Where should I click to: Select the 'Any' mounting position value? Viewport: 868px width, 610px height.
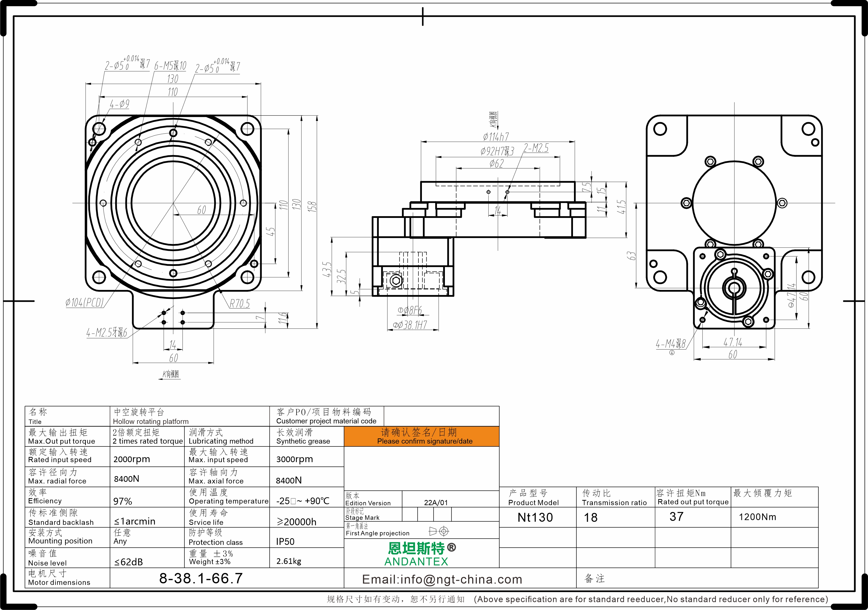(120, 541)
